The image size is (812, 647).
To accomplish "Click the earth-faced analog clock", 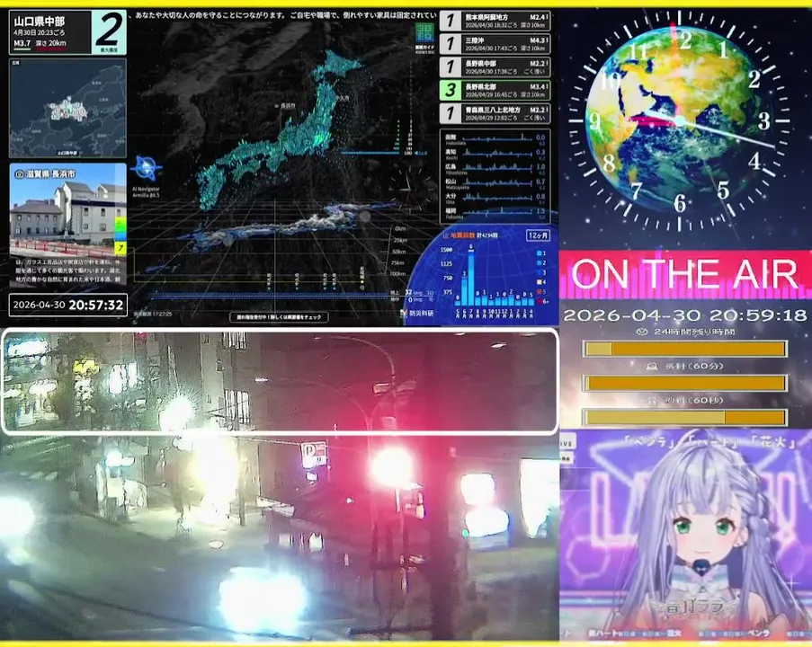I will [x=680, y=121].
